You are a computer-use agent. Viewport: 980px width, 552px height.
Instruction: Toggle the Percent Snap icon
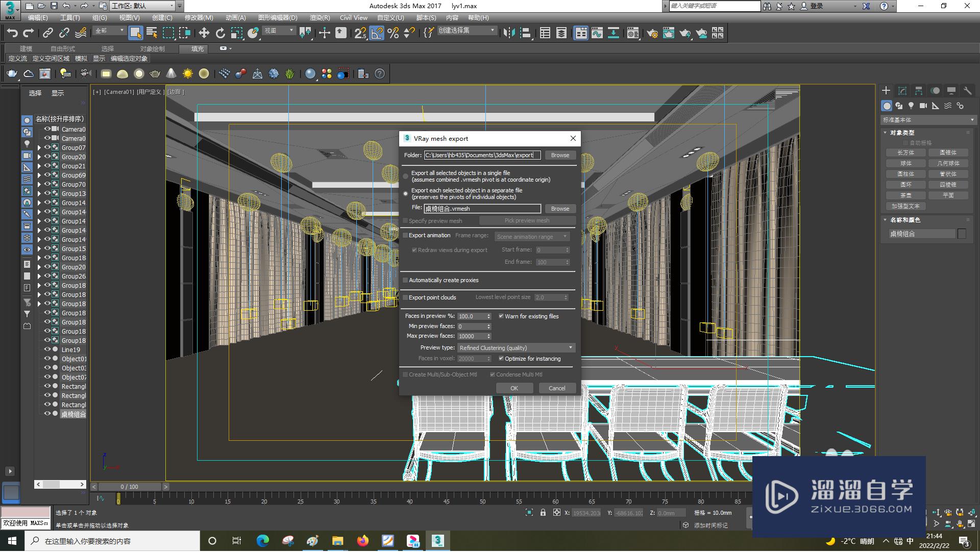tap(393, 33)
